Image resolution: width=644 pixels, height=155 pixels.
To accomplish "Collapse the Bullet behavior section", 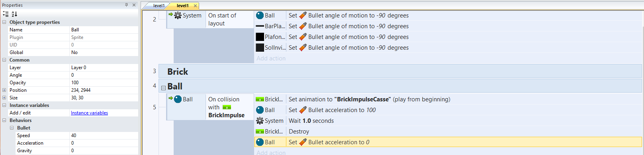I will pyautogui.click(x=12, y=128).
